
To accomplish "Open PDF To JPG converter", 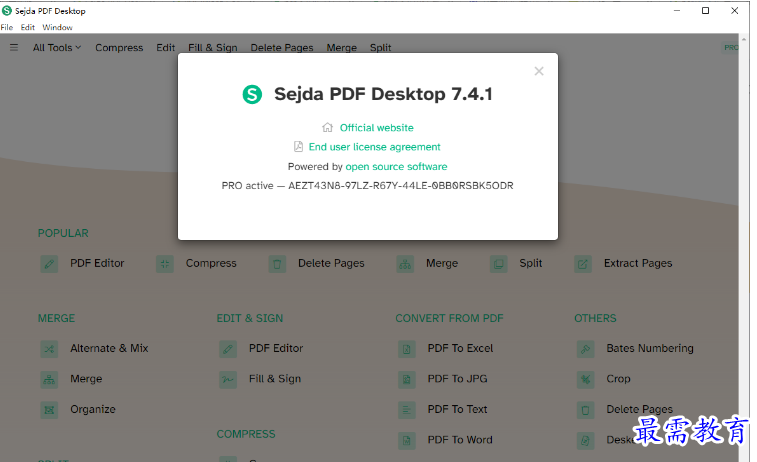I will [x=457, y=379].
